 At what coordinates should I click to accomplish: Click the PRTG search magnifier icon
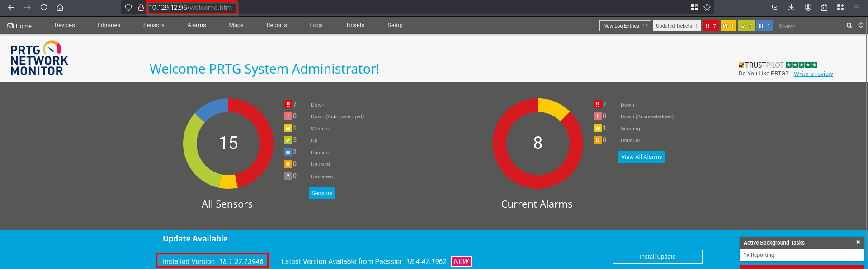[849, 26]
